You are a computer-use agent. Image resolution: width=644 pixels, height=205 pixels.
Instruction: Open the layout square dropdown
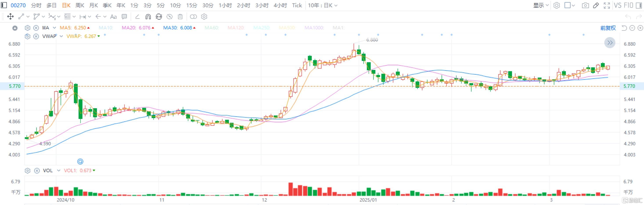[570, 5]
